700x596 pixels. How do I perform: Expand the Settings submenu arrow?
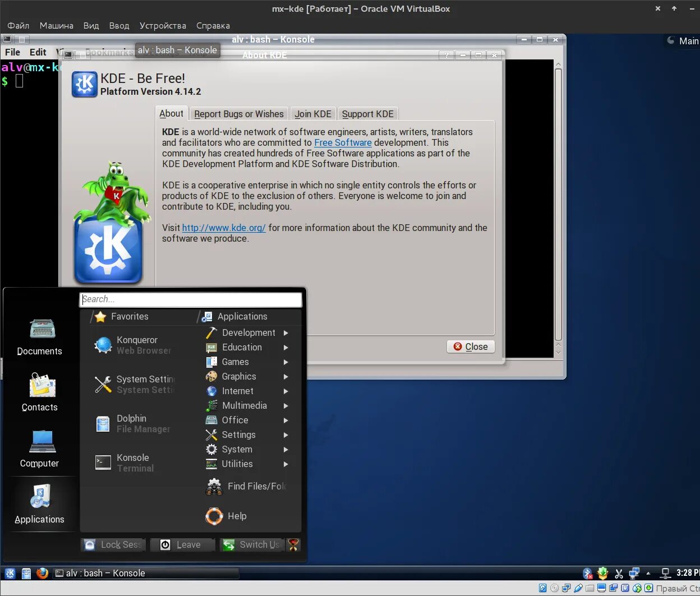click(286, 435)
